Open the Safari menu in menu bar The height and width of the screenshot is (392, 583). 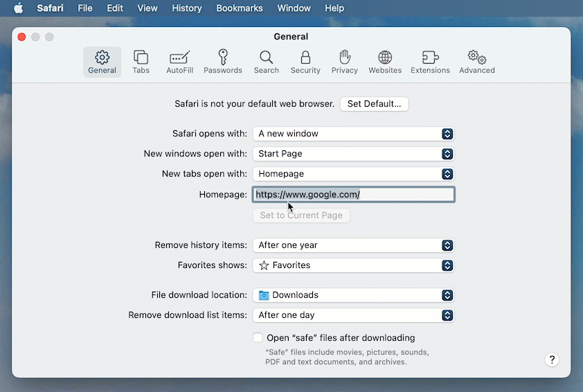click(50, 8)
